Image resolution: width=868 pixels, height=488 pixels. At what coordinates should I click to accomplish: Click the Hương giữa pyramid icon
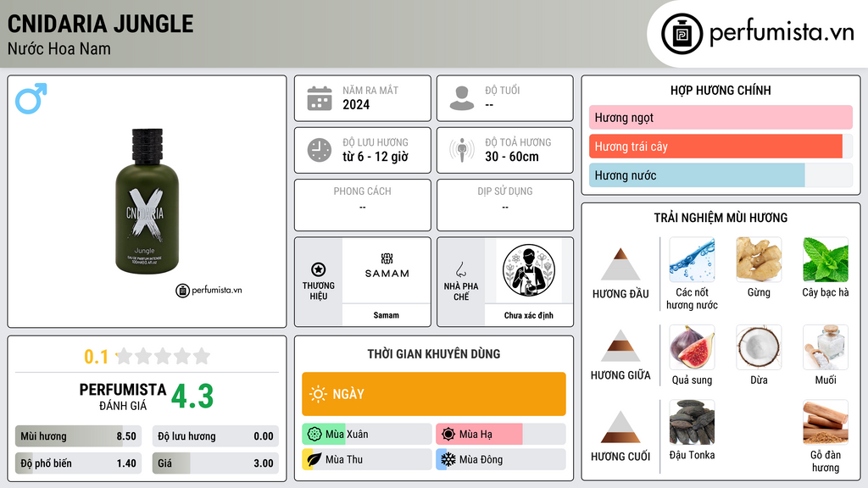(x=620, y=346)
